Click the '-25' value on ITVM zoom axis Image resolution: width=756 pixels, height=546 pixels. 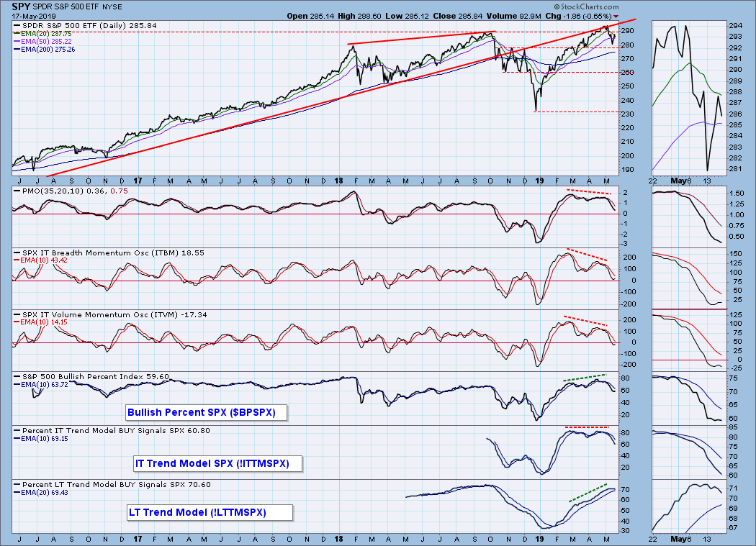736,368
